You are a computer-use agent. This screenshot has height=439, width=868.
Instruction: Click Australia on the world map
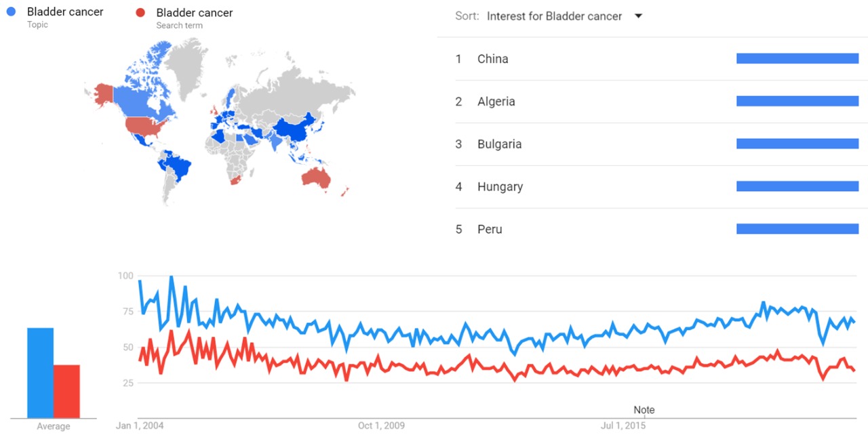click(x=316, y=178)
